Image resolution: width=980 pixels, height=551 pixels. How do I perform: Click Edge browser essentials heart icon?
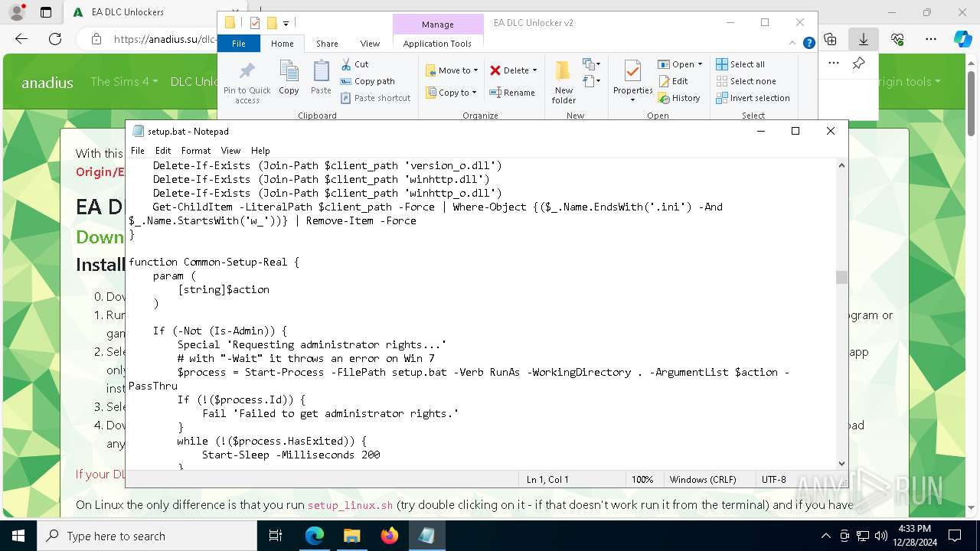(897, 39)
